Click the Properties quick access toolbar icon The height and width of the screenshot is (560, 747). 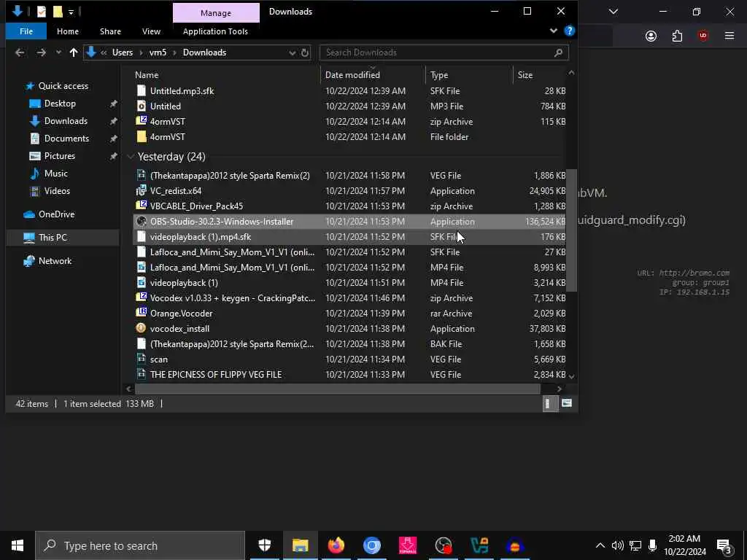tap(42, 12)
